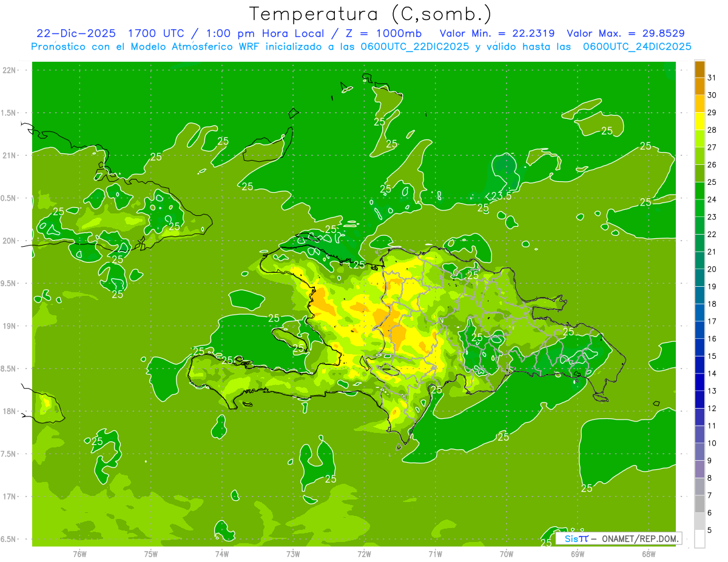Click the "1700 UTC" time label
The image size is (728, 562).
(157, 33)
